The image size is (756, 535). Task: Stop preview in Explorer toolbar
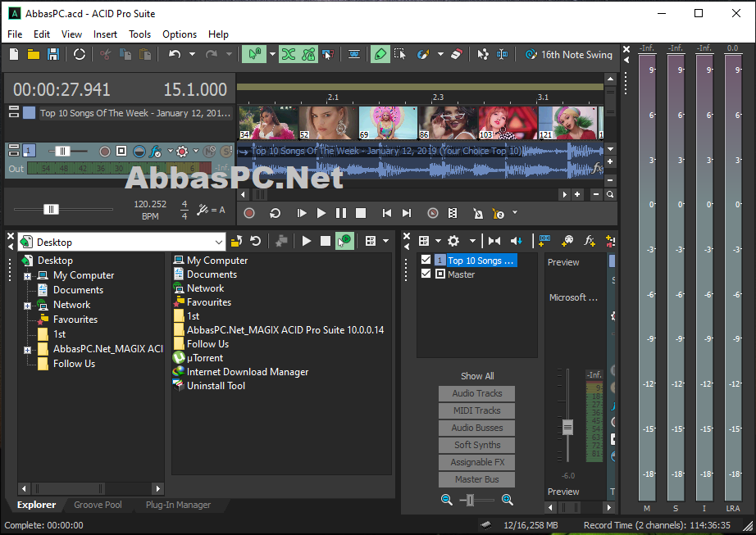pos(326,241)
